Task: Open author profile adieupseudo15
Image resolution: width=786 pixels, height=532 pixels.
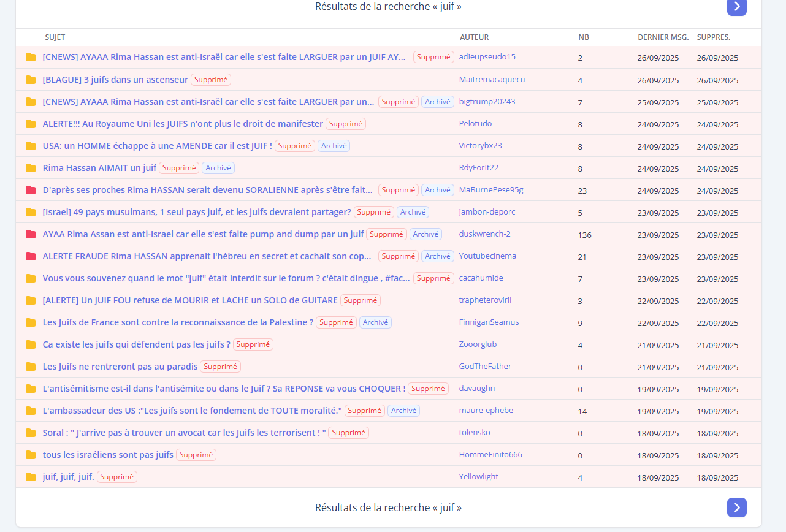Action: click(487, 57)
